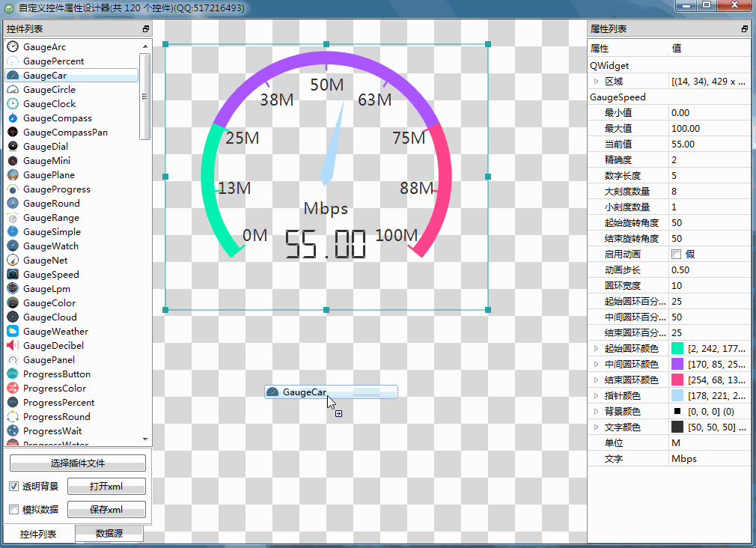Select the GaugeMini icon

coord(13,161)
